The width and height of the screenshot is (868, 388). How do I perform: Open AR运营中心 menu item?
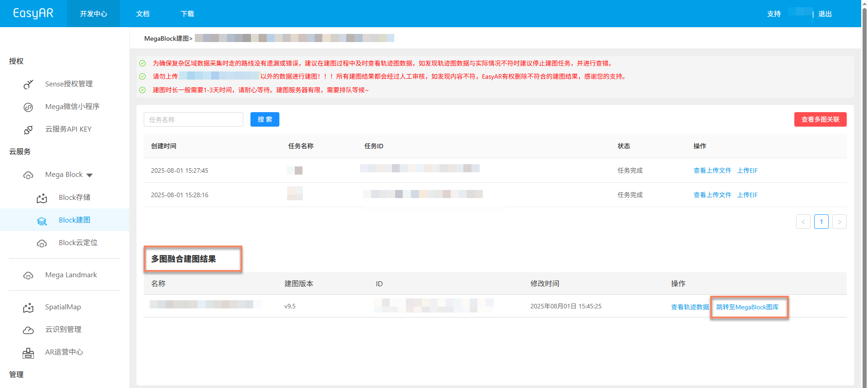pyautogui.click(x=64, y=352)
